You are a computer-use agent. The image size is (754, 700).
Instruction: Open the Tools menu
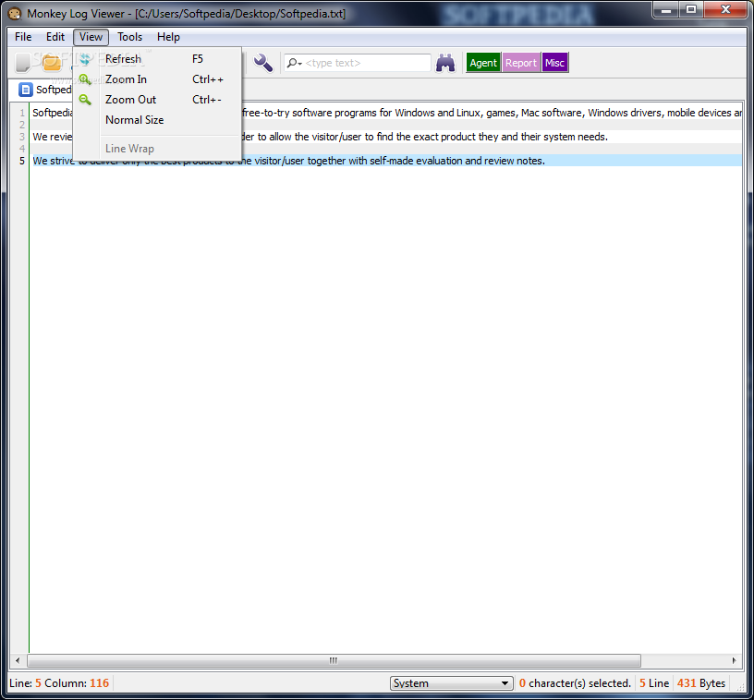[130, 37]
